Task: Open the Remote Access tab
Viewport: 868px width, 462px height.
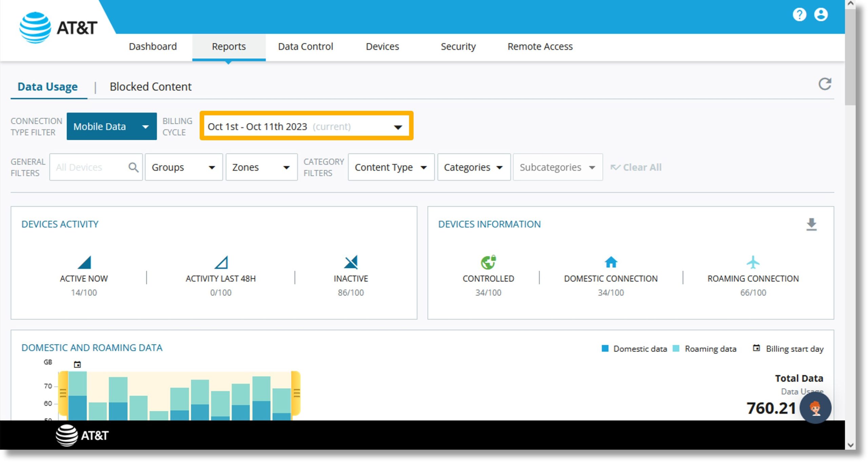Action: pyautogui.click(x=540, y=46)
